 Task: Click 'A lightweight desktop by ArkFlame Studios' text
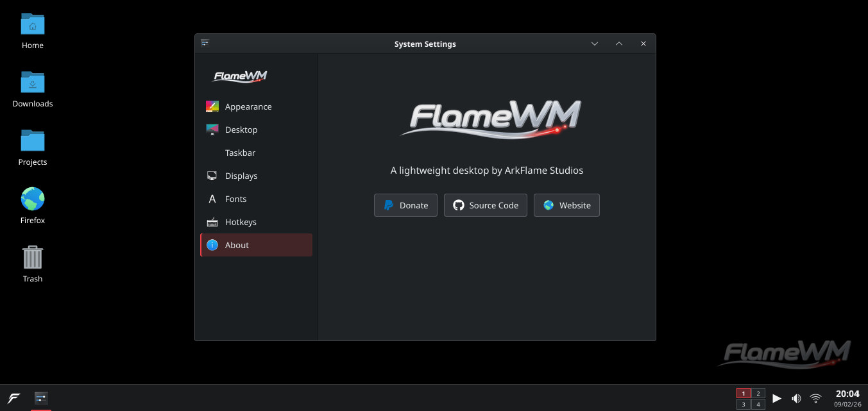487,171
